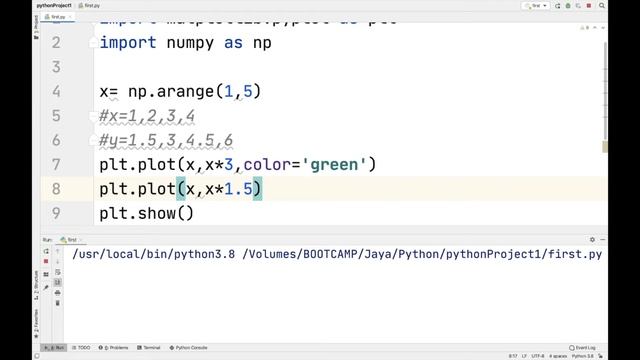Click on the 'plt.show()' line

[147, 213]
